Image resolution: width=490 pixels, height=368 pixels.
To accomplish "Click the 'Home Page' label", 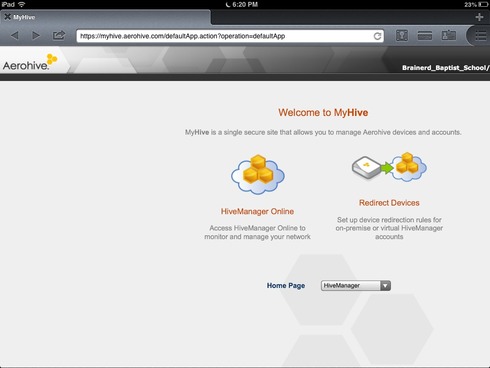I will click(x=286, y=286).
